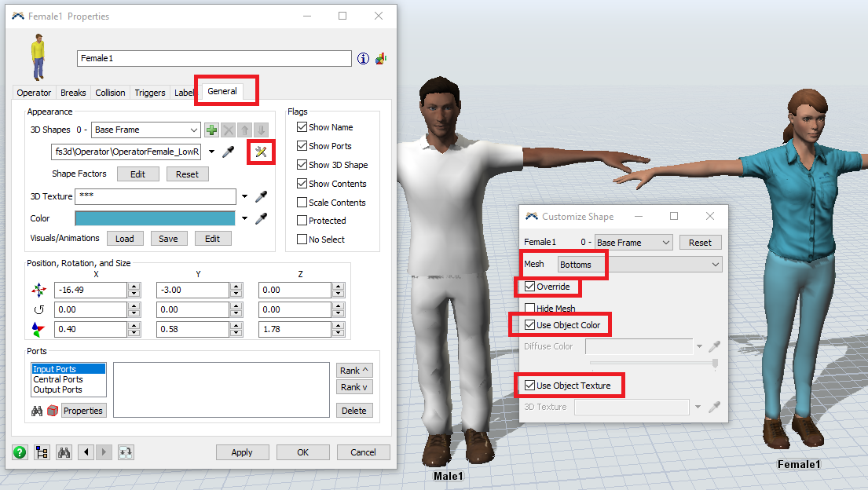The width and height of the screenshot is (868, 490).
Task: Click the green help question mark icon
Action: [20, 452]
